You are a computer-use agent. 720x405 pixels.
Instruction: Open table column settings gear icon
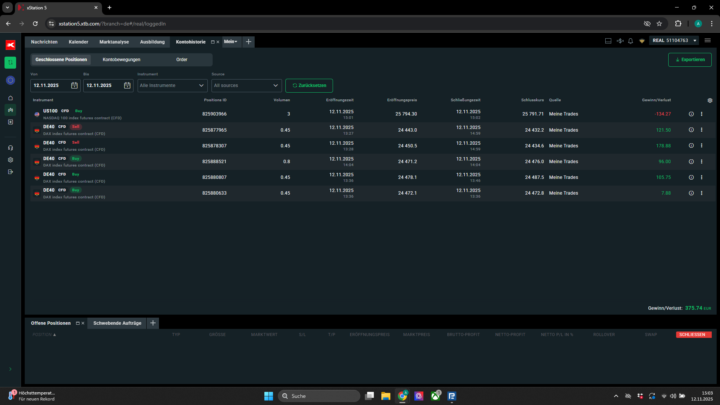(709, 100)
